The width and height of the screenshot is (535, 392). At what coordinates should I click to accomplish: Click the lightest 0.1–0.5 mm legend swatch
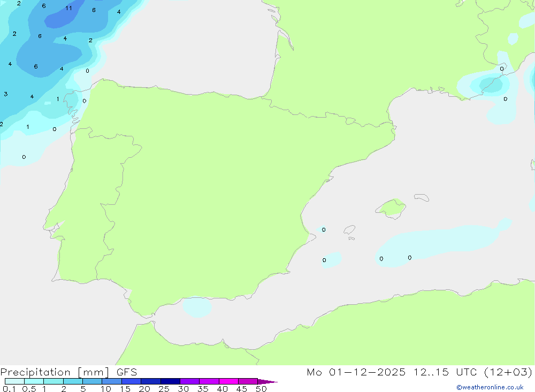point(14,381)
